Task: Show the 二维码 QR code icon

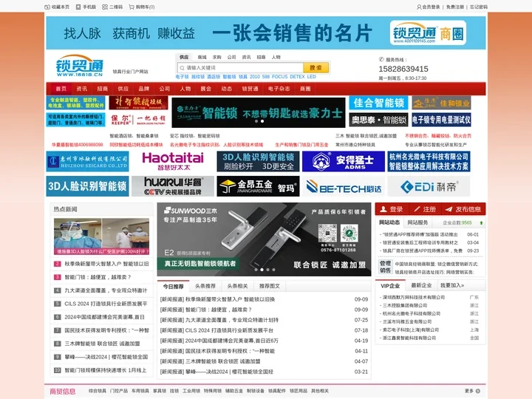Action: tap(105, 7)
